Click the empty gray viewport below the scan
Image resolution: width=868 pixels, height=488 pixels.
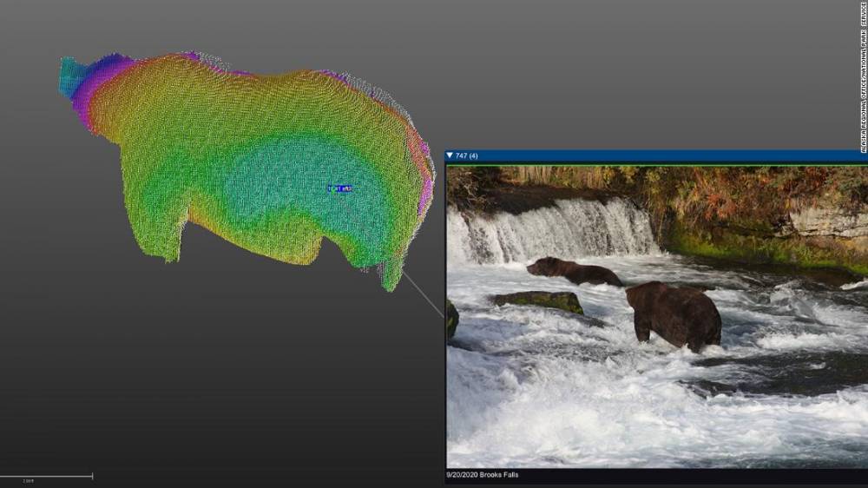tap(217, 373)
